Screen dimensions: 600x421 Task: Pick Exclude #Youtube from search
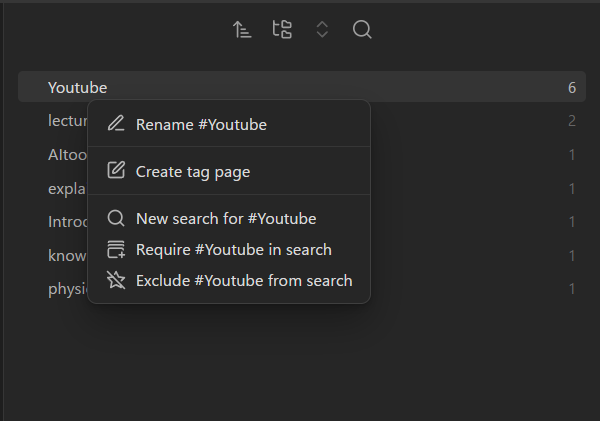click(229, 281)
